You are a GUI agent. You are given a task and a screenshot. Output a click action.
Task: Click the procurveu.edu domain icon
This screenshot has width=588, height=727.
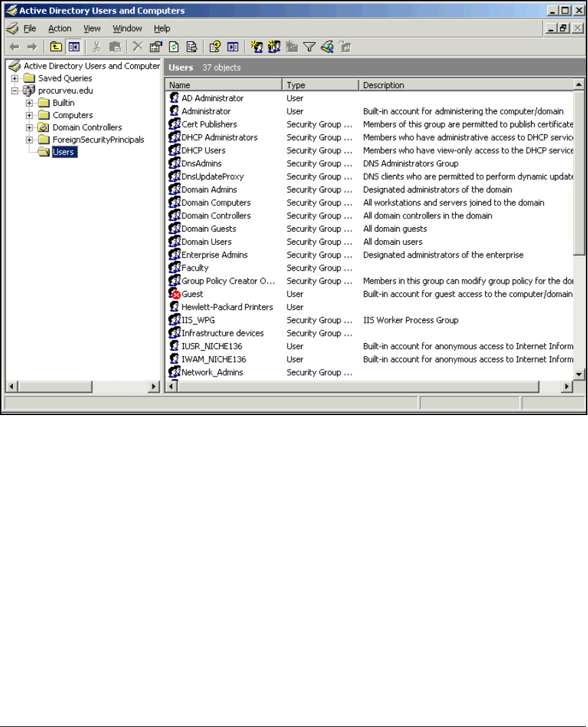(29, 90)
